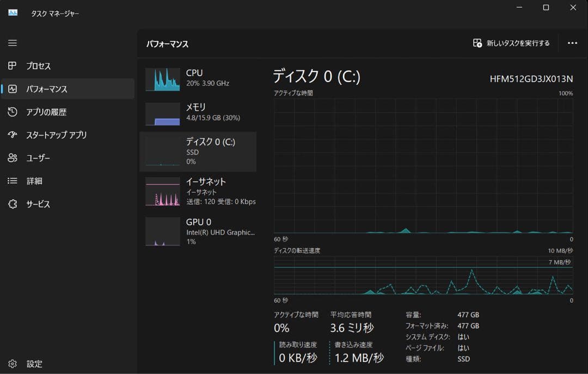Screen dimensions: 588x374
Task: Open the ユーザー users icon
Action: (13, 158)
